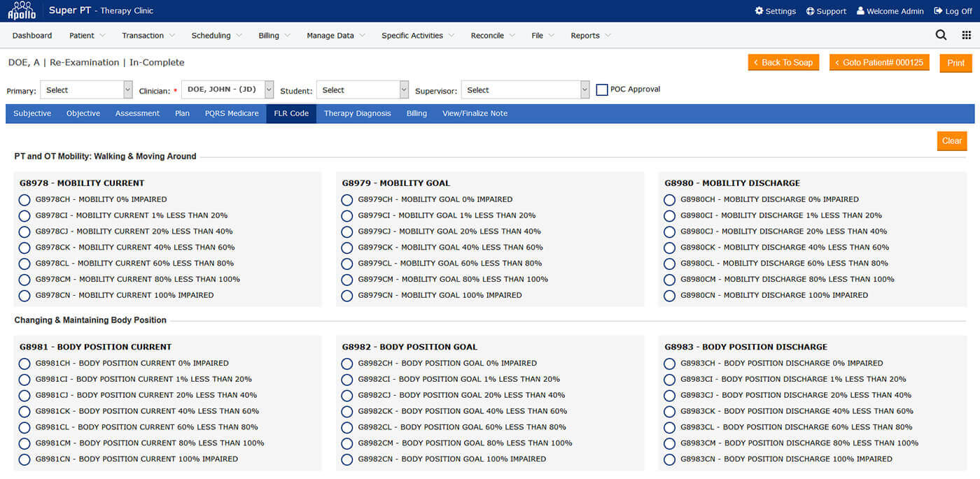Select G8981CN Body Position Current 100% radio
This screenshot has height=479, width=980.
point(24,459)
